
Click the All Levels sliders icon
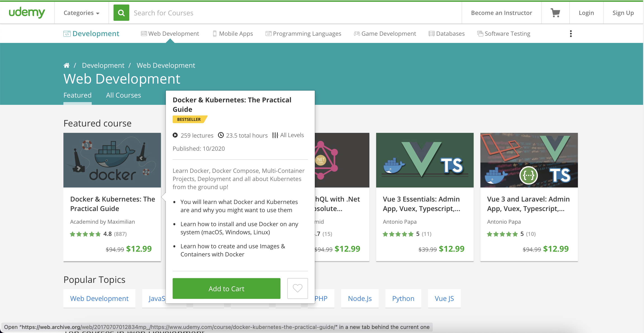275,135
